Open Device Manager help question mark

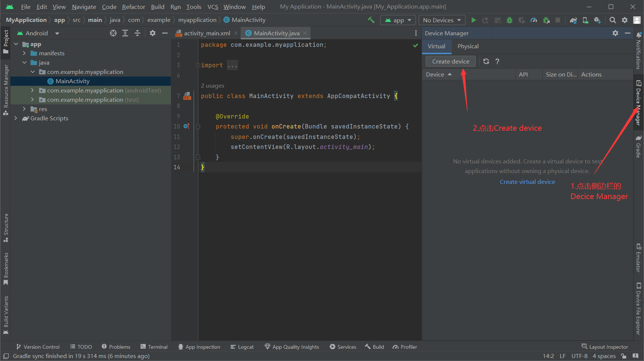point(497,61)
